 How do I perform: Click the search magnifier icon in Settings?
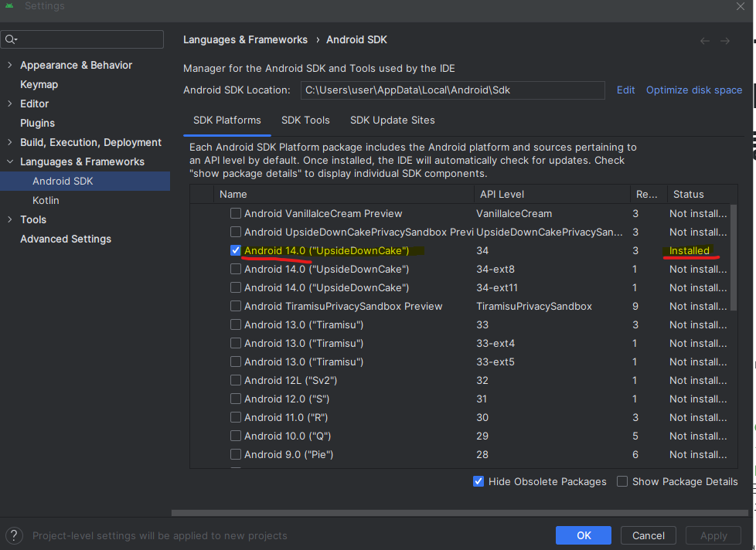click(x=11, y=39)
